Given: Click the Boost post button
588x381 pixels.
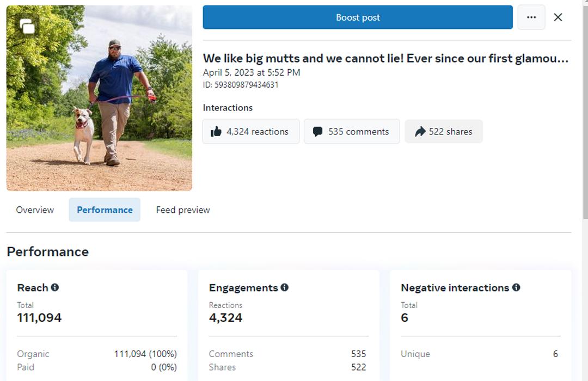Looking at the screenshot, I should pos(357,17).
